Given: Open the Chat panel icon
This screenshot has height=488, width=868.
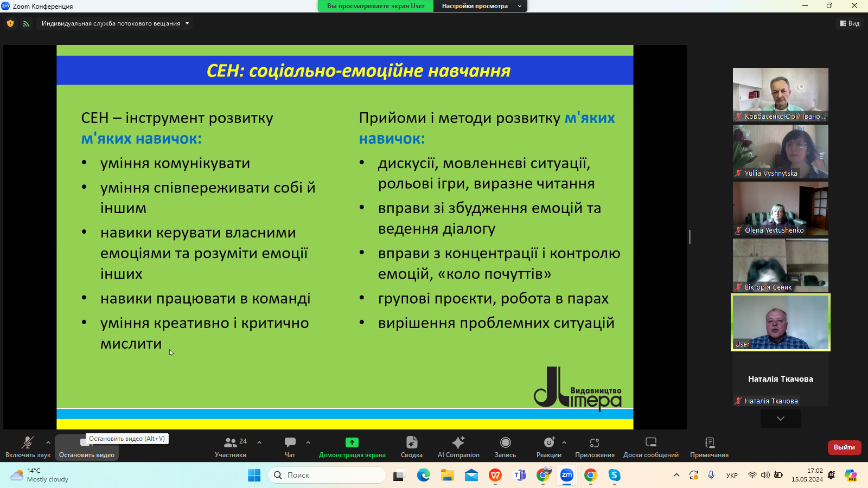Looking at the screenshot, I should coord(290,443).
